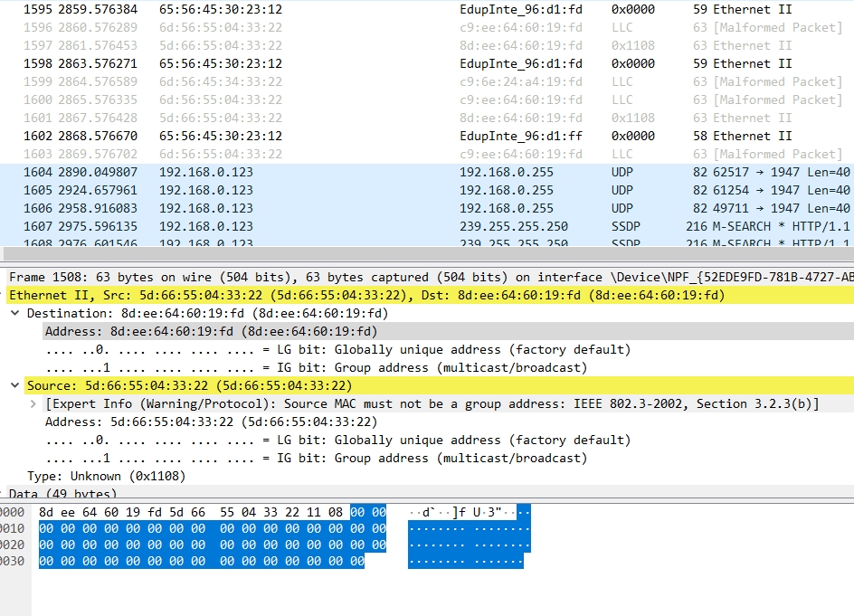
Task: Click the first hex byte 8d in bytes pane
Action: (44, 512)
